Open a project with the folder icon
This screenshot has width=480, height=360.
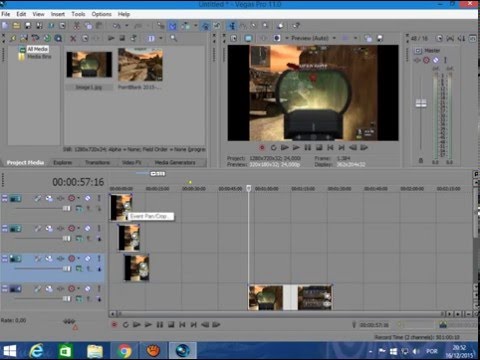[x=16, y=26]
